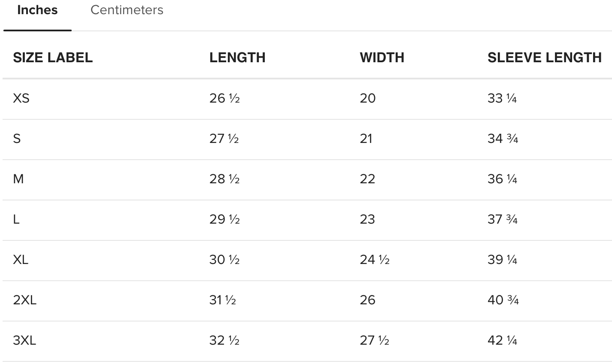The width and height of the screenshot is (612, 364).
Task: Click the LENGTH column header
Action: click(x=237, y=58)
